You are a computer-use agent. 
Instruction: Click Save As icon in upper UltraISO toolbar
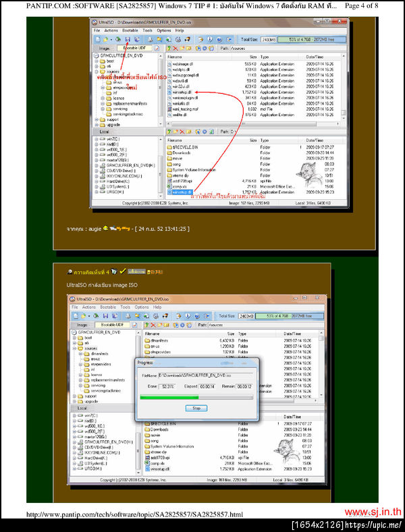click(x=137, y=39)
